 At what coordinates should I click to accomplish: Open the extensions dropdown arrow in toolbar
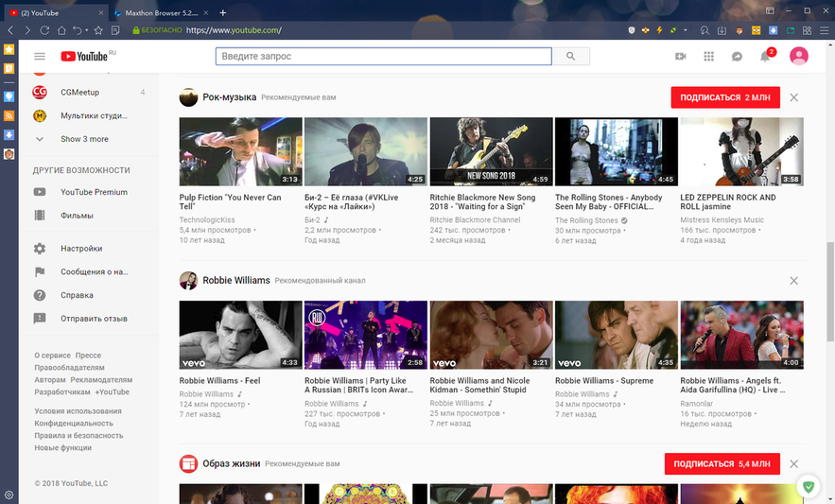click(x=686, y=30)
